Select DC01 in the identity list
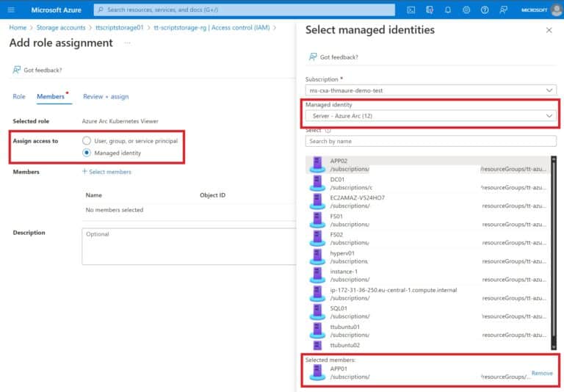 (x=428, y=184)
